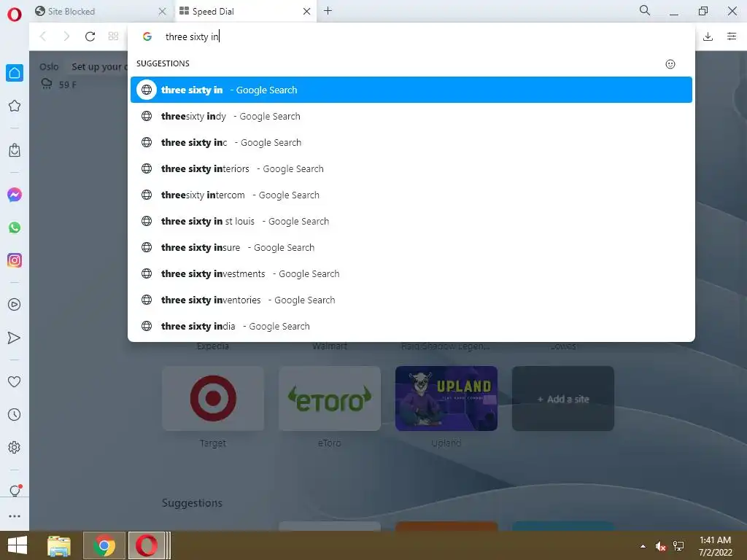The width and height of the screenshot is (747, 560).
Task: Open Facebook Messenger in sidebar
Action: [15, 195]
